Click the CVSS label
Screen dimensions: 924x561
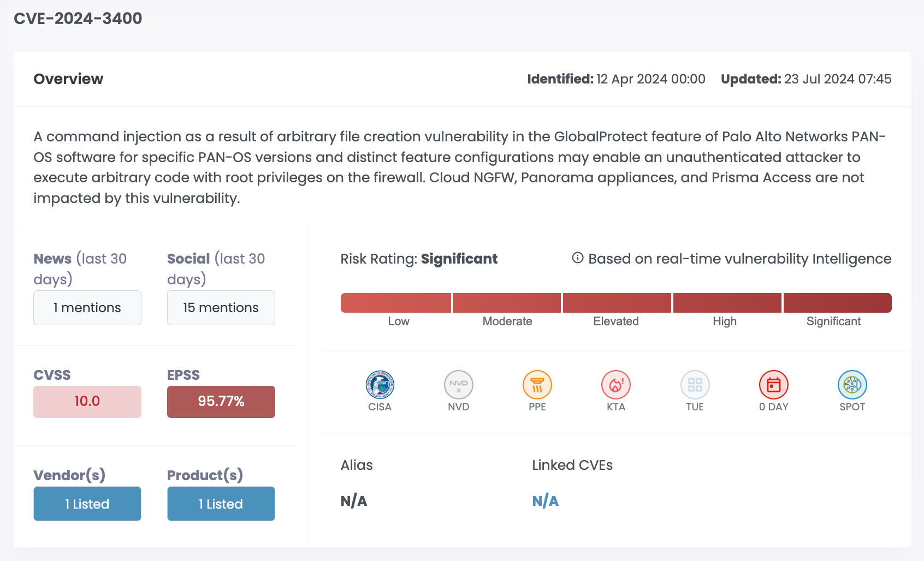[x=52, y=375]
